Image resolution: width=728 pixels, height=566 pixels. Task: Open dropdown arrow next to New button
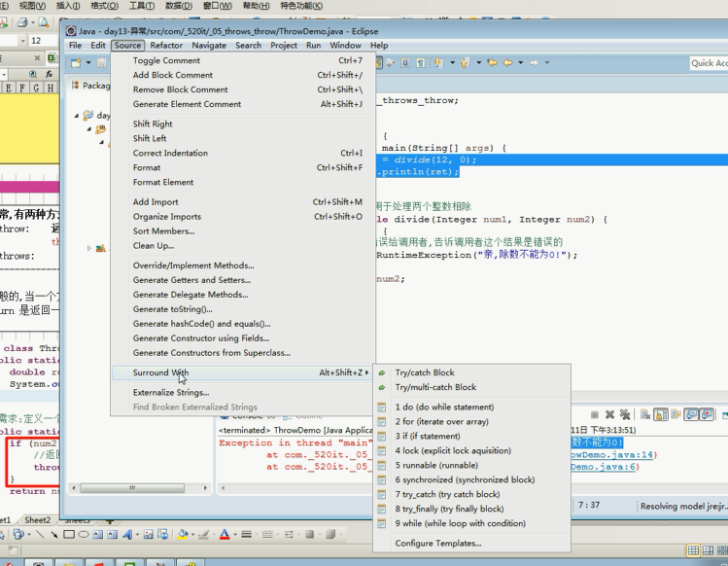87,63
